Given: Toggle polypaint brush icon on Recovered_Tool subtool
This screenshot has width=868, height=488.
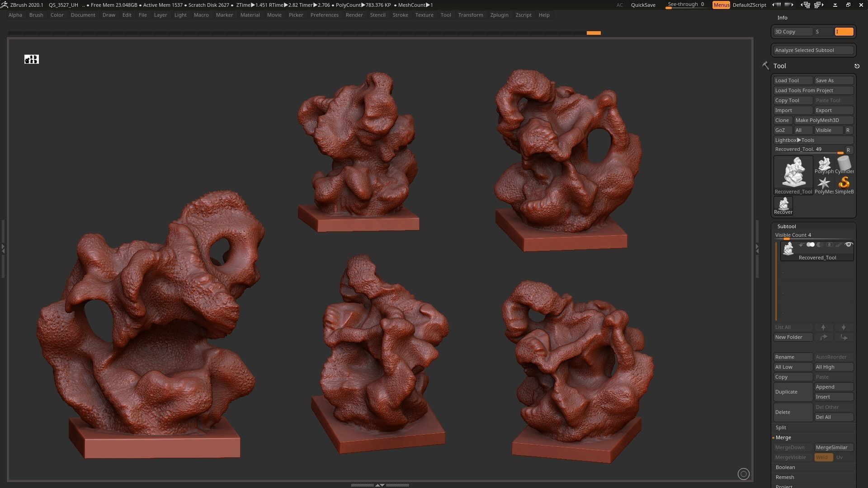Looking at the screenshot, I should pyautogui.click(x=839, y=244).
